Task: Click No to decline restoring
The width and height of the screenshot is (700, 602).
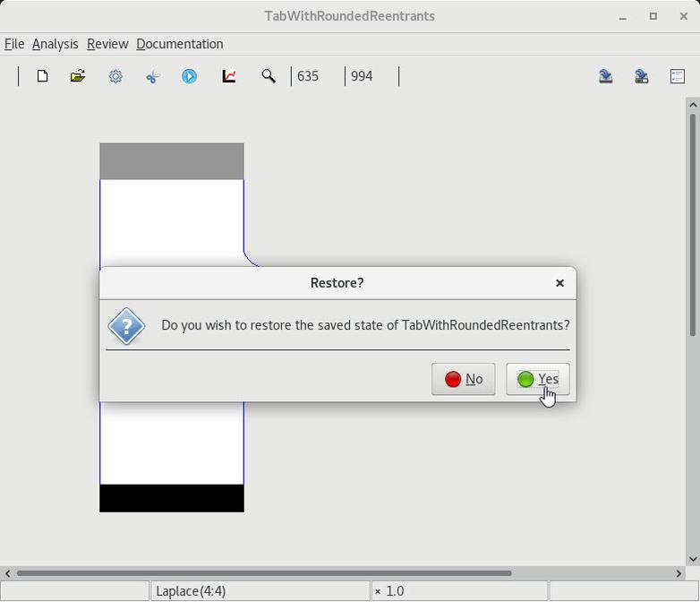Action: [x=463, y=379]
